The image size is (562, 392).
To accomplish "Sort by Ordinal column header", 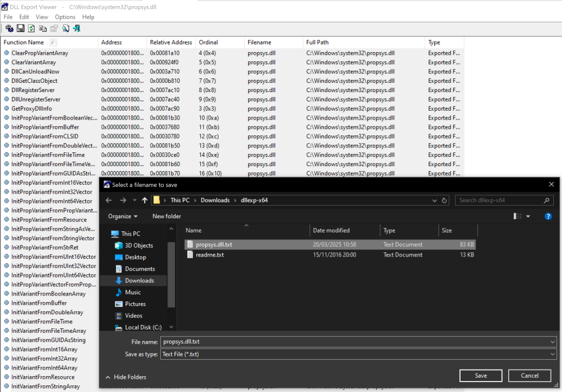I will (x=220, y=42).
